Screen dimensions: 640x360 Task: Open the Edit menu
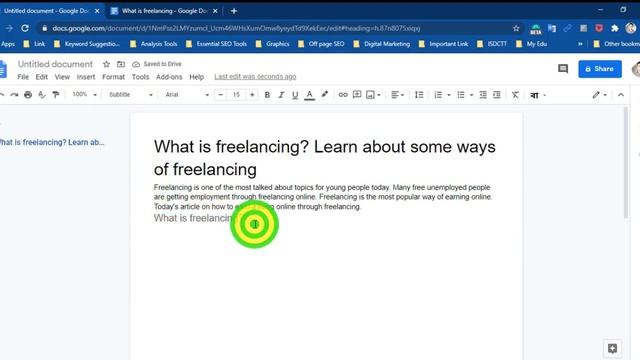[41, 77]
